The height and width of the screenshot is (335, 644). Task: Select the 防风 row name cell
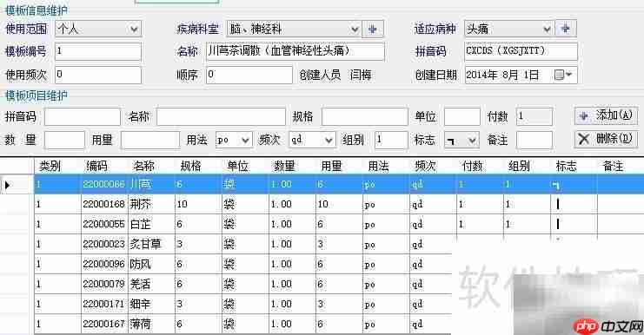tap(151, 264)
